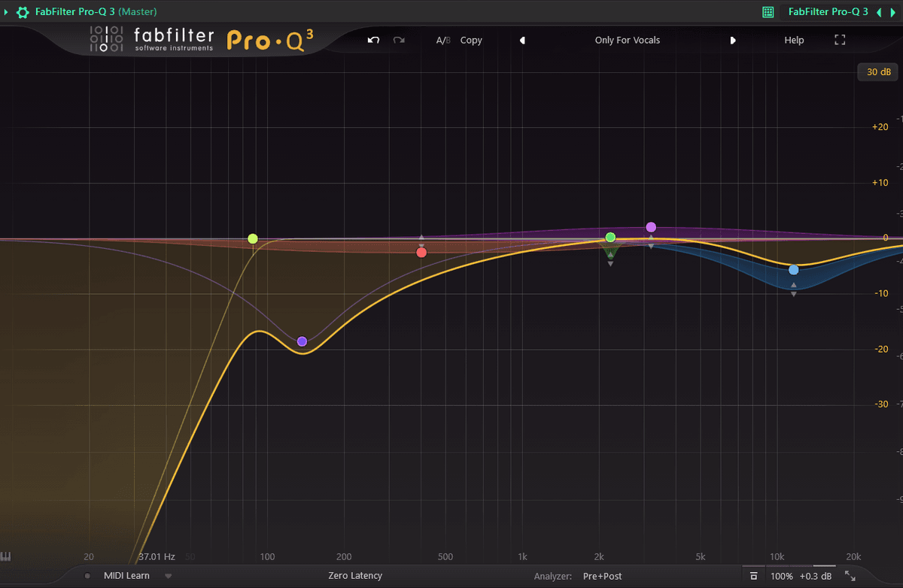Open the preset browser grid icon

768,12
